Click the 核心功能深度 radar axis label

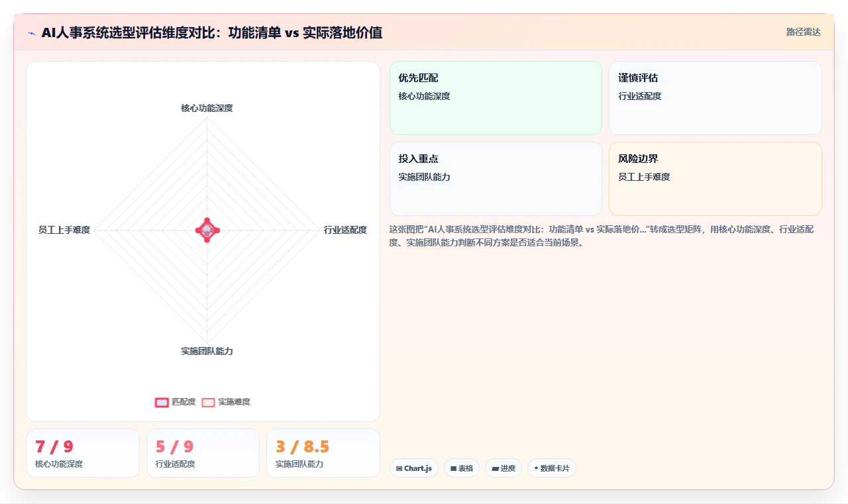coord(207,108)
